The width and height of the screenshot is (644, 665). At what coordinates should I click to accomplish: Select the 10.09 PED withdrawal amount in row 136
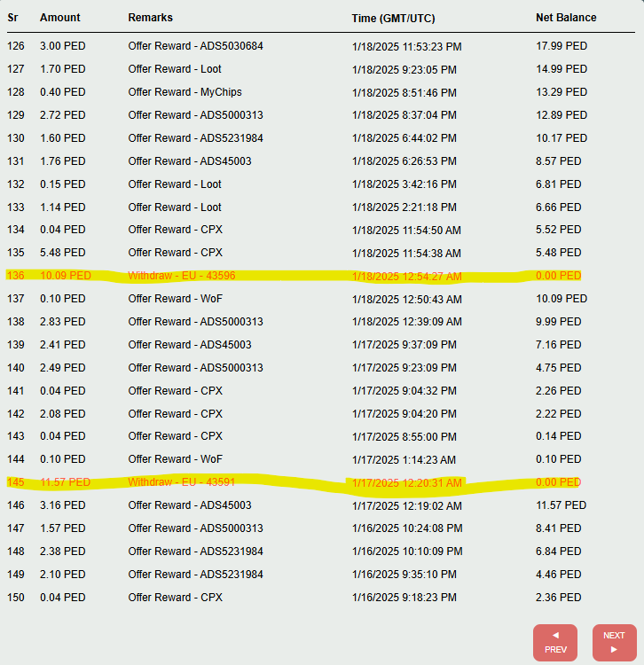point(66,276)
